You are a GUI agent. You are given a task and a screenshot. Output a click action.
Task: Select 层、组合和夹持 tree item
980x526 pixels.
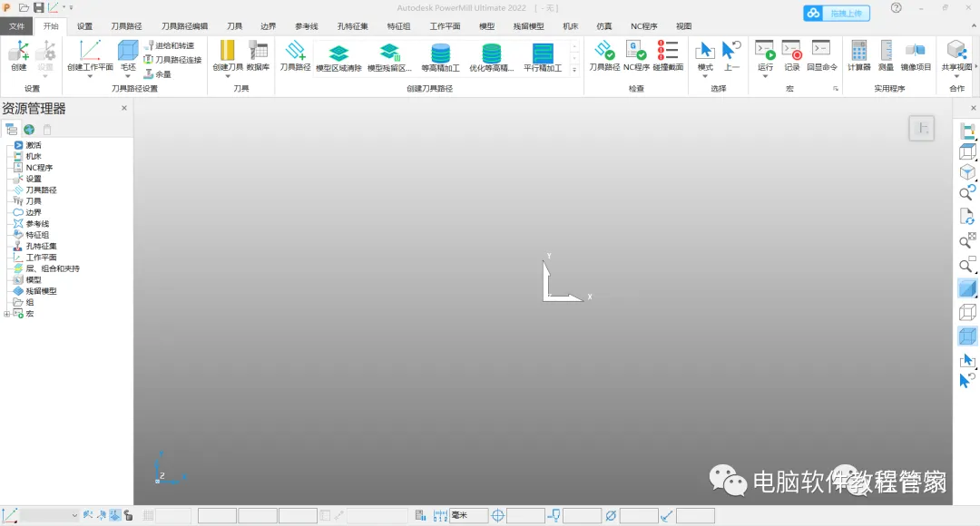pyautogui.click(x=53, y=268)
